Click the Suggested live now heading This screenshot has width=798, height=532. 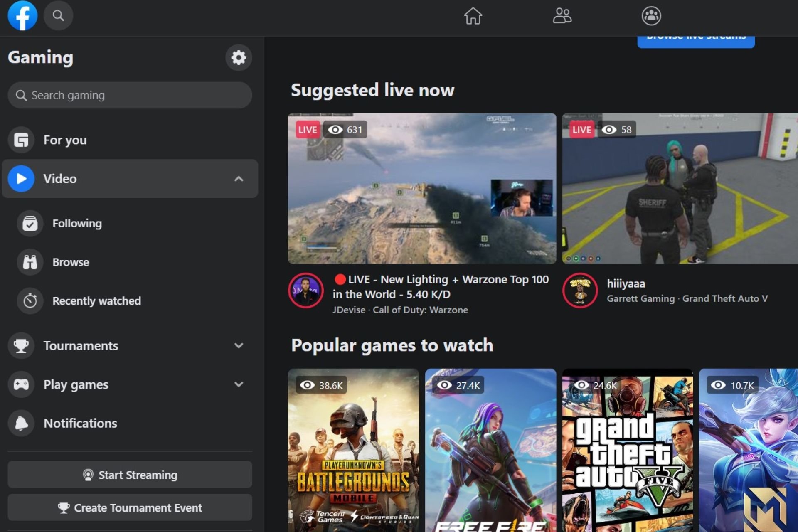click(x=372, y=90)
